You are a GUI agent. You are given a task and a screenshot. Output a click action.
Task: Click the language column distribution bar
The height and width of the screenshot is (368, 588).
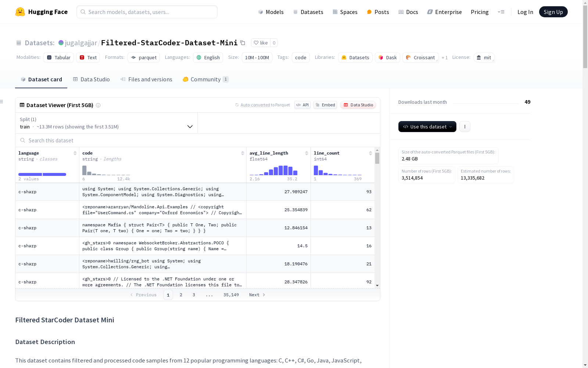tap(42, 174)
